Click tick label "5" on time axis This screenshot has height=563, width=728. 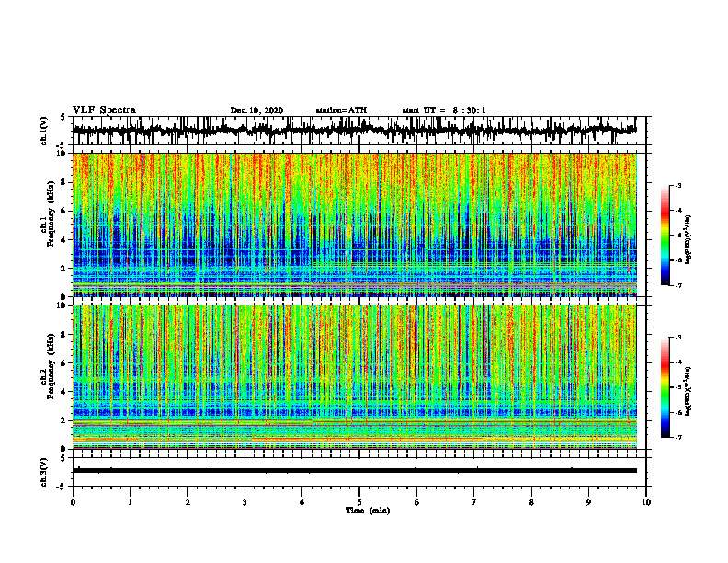(359, 502)
